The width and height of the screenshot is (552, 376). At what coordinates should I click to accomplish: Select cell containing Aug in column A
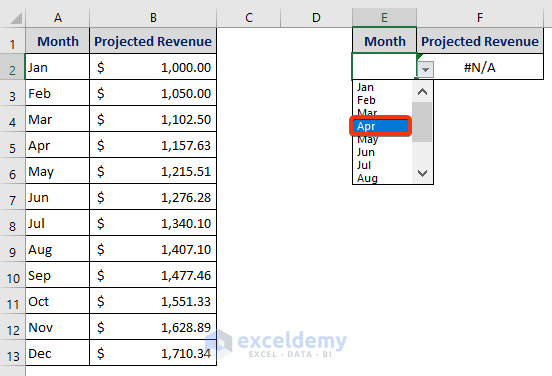click(58, 249)
